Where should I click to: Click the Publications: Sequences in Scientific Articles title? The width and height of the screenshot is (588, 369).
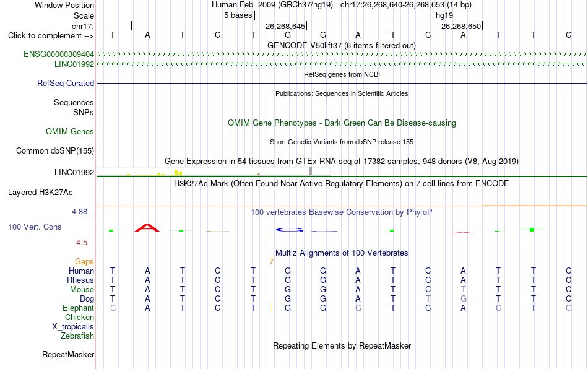(x=342, y=93)
